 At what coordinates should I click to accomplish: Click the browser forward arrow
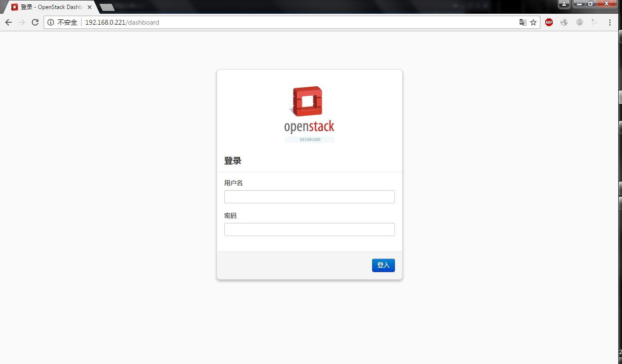point(22,22)
